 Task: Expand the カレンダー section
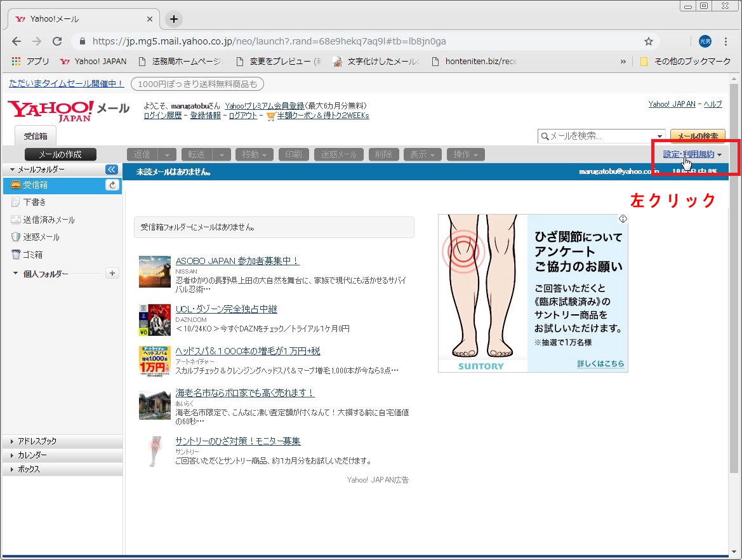tap(32, 455)
